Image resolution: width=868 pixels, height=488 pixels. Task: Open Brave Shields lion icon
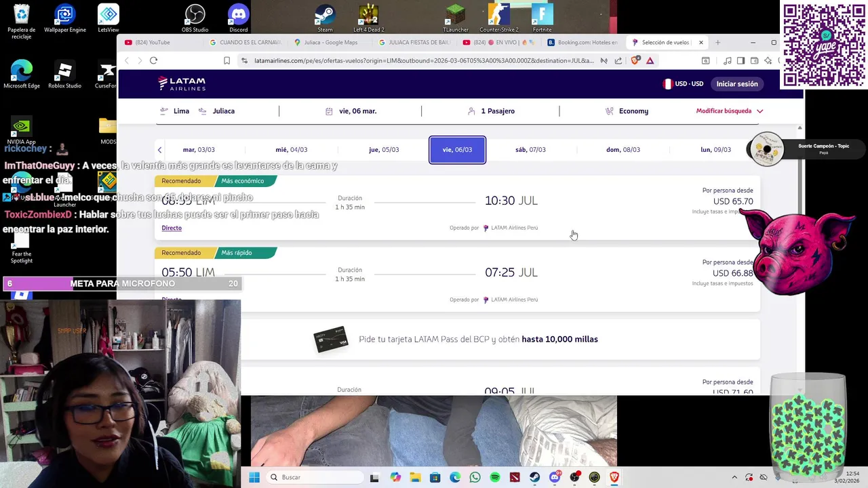point(635,60)
